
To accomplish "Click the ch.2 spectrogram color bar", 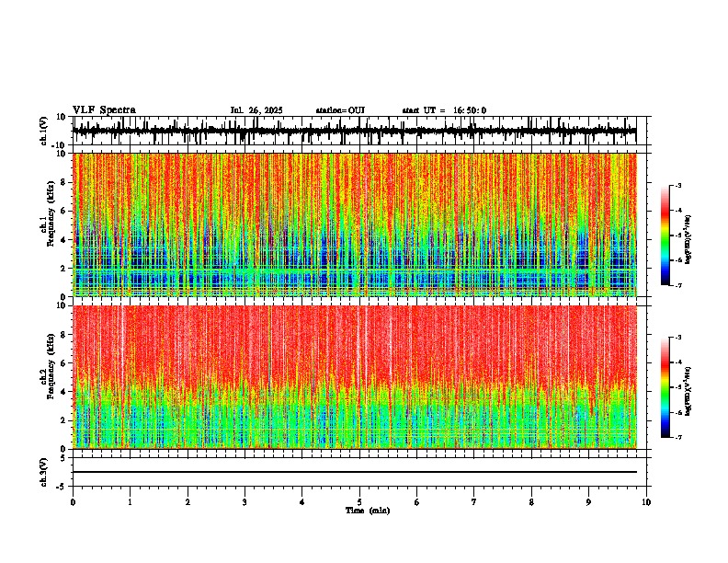I will pos(665,387).
